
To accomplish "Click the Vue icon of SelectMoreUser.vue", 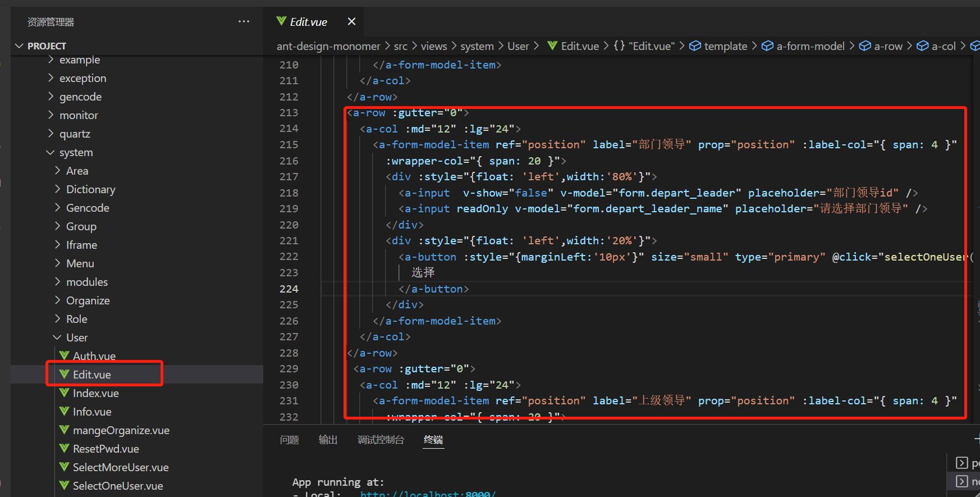I will 65,467.
